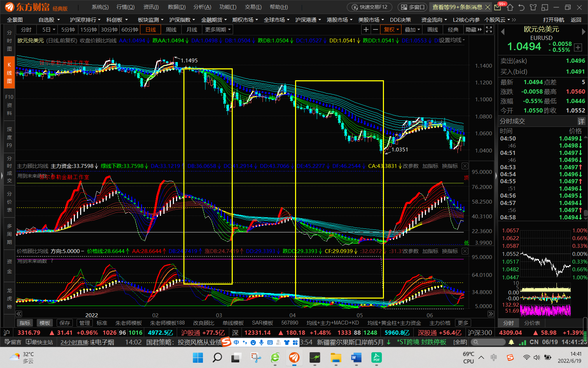Click 改参数 on 主力顾比均线 panel

click(x=411, y=166)
